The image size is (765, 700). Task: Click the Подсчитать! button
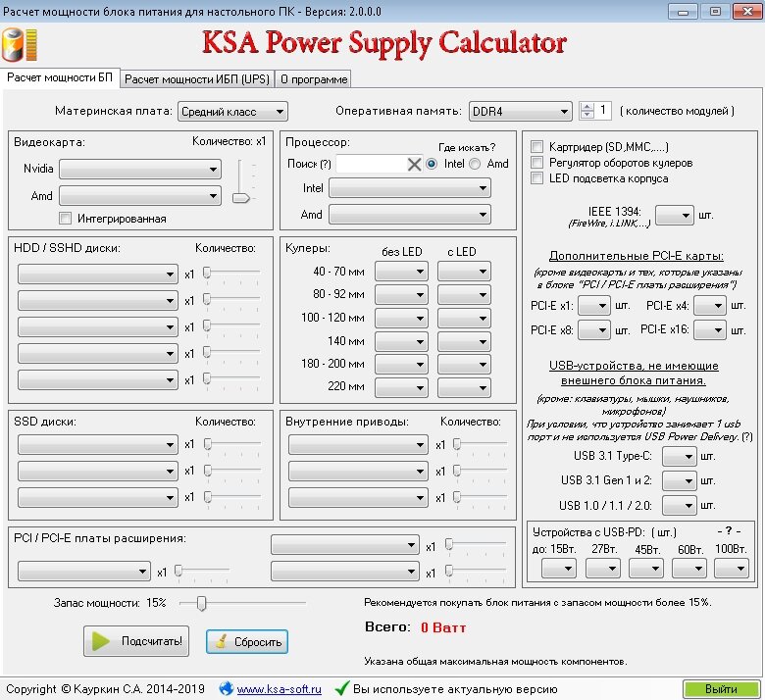tap(136, 641)
